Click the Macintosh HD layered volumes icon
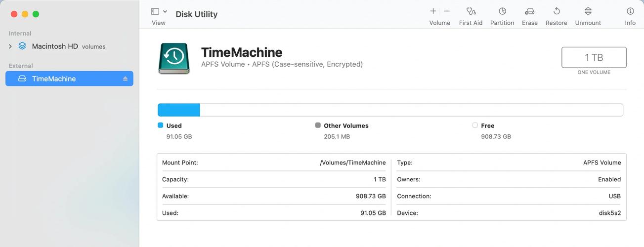This screenshot has width=644, height=247. (22, 46)
